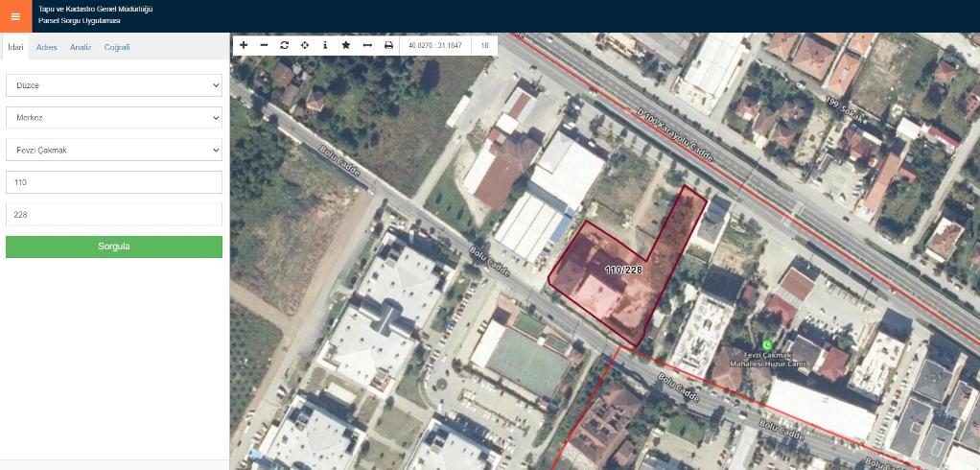Viewport: 980px width, 470px height.
Task: Click the print map icon
Action: click(x=388, y=45)
